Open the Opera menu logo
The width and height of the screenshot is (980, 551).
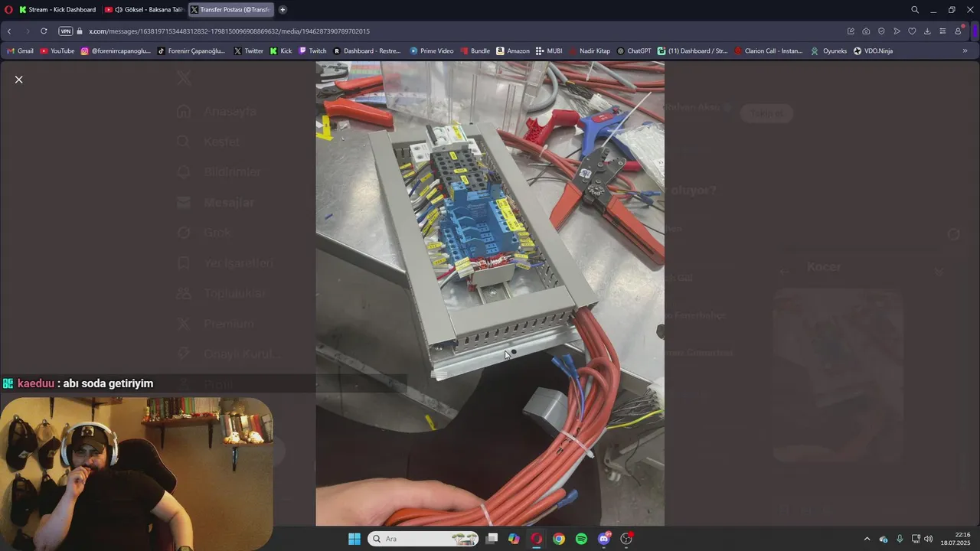point(8,10)
